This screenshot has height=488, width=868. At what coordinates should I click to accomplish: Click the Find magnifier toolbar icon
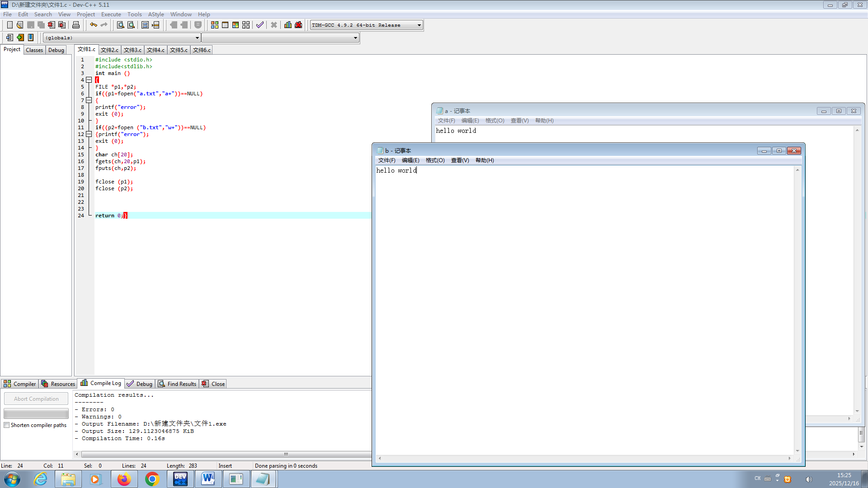[120, 25]
